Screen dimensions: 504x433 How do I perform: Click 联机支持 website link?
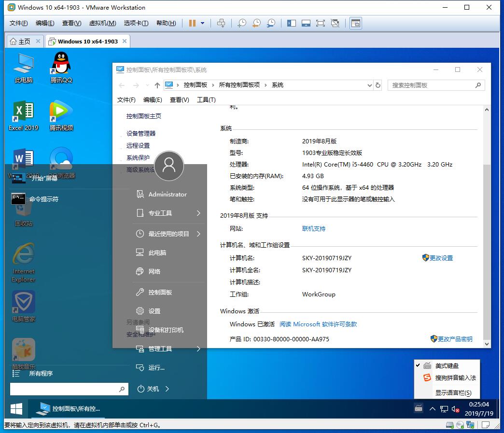[x=314, y=228]
